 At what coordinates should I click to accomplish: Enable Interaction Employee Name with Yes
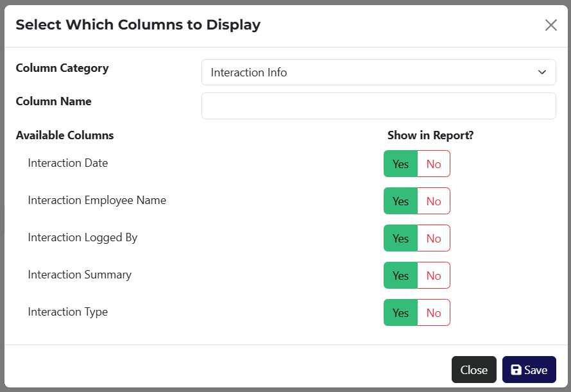tap(400, 201)
